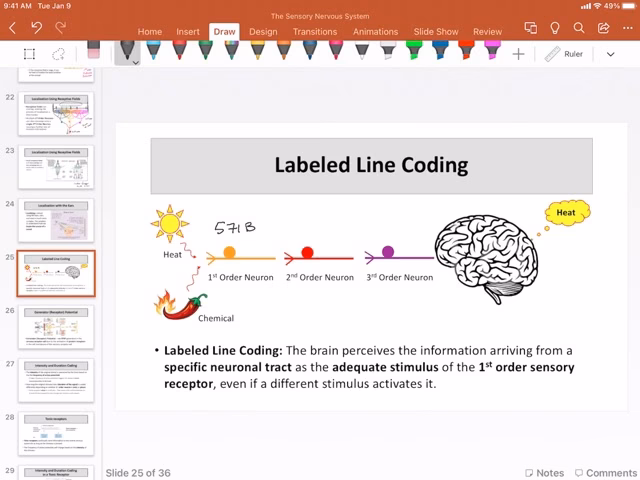Open the Transitions tab
Image resolution: width=640 pixels, height=480 pixels.
(315, 31)
